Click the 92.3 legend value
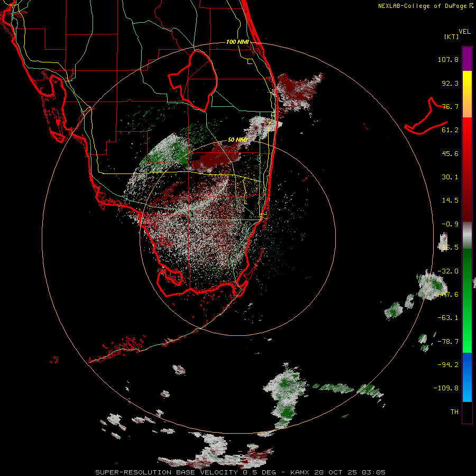476x476 pixels. (450, 83)
